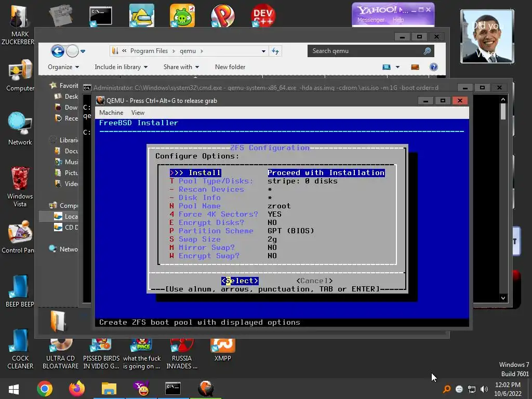This screenshot has width=532, height=399.
Task: Click Program Files breadcrumb in address bar
Action: (x=149, y=51)
